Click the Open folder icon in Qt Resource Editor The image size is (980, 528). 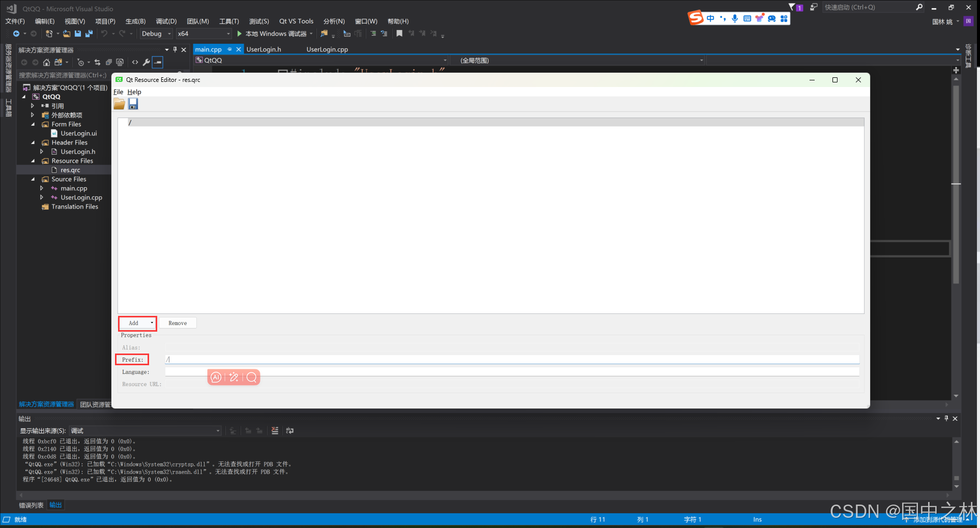(119, 104)
